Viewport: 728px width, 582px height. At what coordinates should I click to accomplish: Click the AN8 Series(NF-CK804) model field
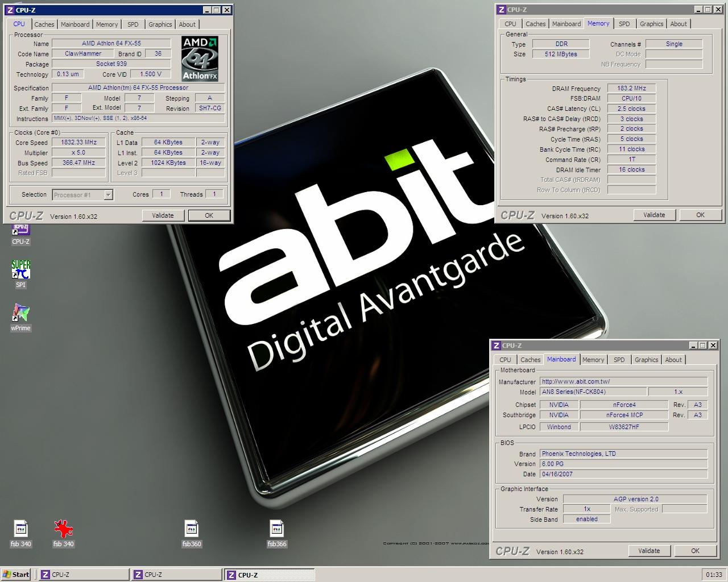coord(593,392)
